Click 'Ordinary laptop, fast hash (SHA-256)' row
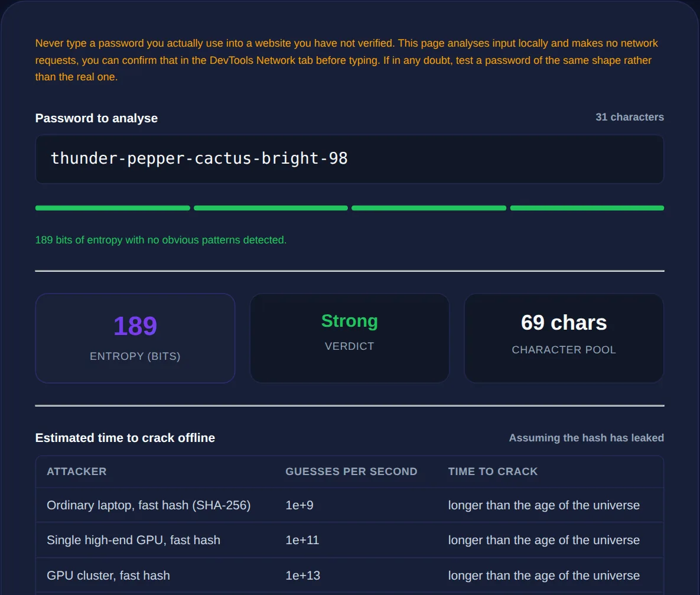Image resolution: width=700 pixels, height=595 pixels. 350,505
